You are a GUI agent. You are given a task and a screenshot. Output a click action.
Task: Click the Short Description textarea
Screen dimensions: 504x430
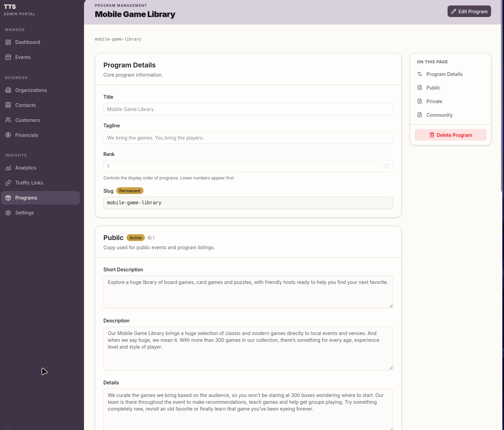(x=248, y=292)
